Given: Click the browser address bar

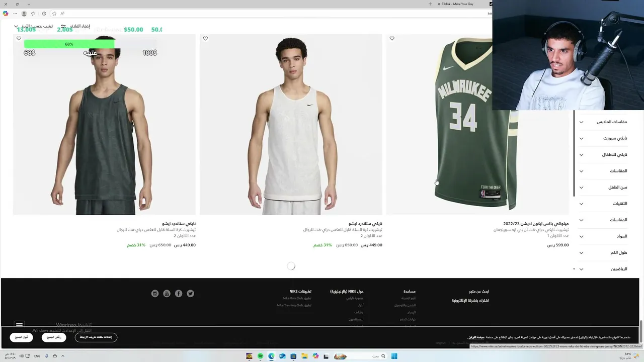Looking at the screenshot, I should [x=272, y=14].
